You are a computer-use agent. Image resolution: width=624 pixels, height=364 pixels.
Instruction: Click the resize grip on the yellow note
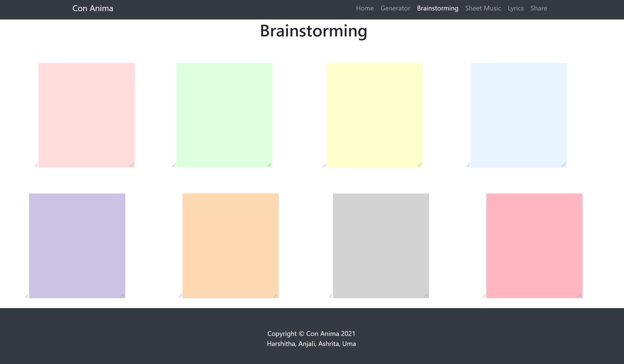click(x=420, y=165)
